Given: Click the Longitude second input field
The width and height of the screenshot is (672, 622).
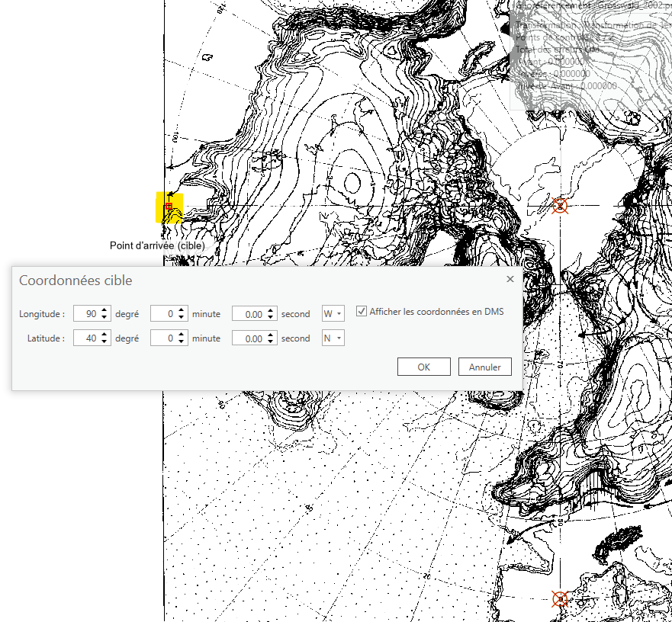Looking at the screenshot, I should point(249,313).
